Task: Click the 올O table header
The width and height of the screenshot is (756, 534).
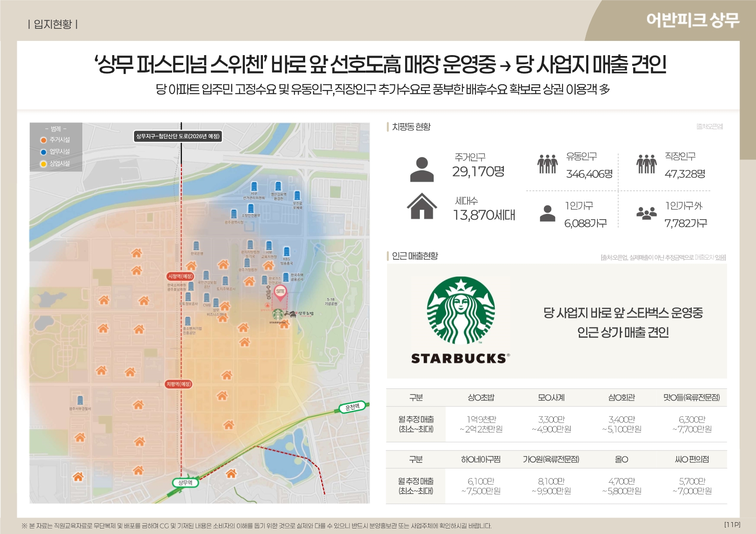Action: 622,459
